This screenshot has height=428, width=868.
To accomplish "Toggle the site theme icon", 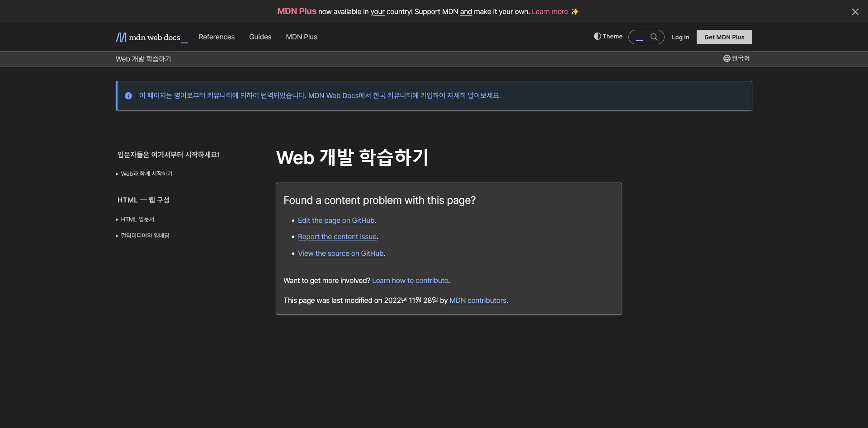I will [598, 36].
